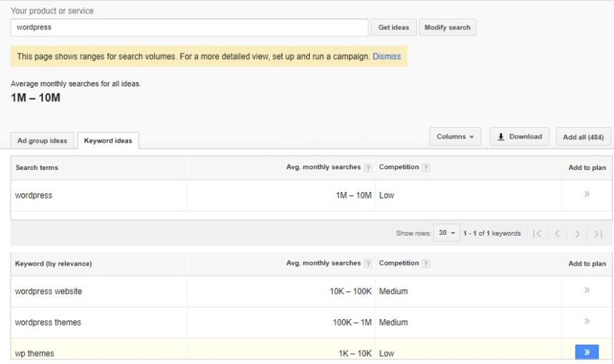Click the Download button
The image size is (614, 364).
(x=519, y=136)
